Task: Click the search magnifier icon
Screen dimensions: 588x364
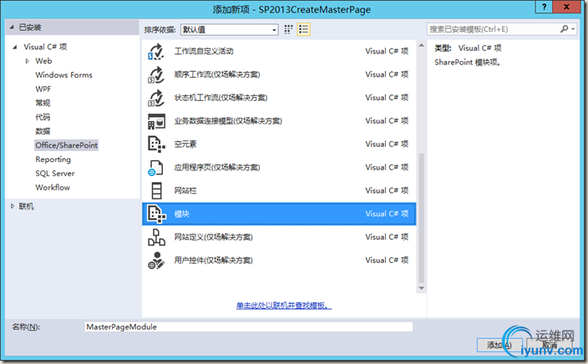Action: coord(564,29)
